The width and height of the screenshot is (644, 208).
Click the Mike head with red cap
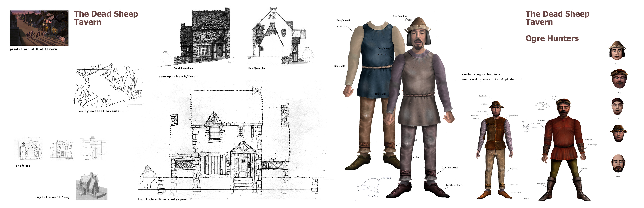tap(619, 79)
